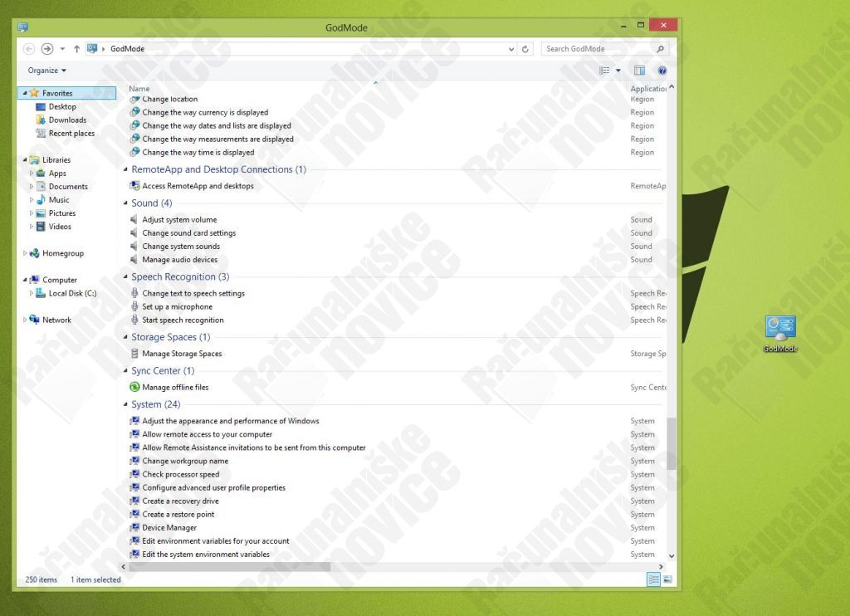850x616 pixels.
Task: Collapse the Libraries tree node
Action: tap(25, 160)
